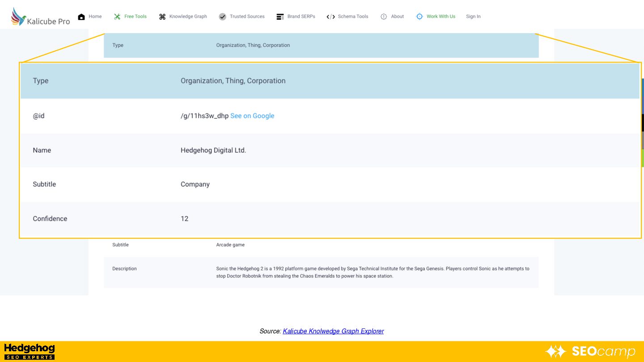Click Sign In in the header
This screenshot has height=362, width=644.
[x=473, y=17]
